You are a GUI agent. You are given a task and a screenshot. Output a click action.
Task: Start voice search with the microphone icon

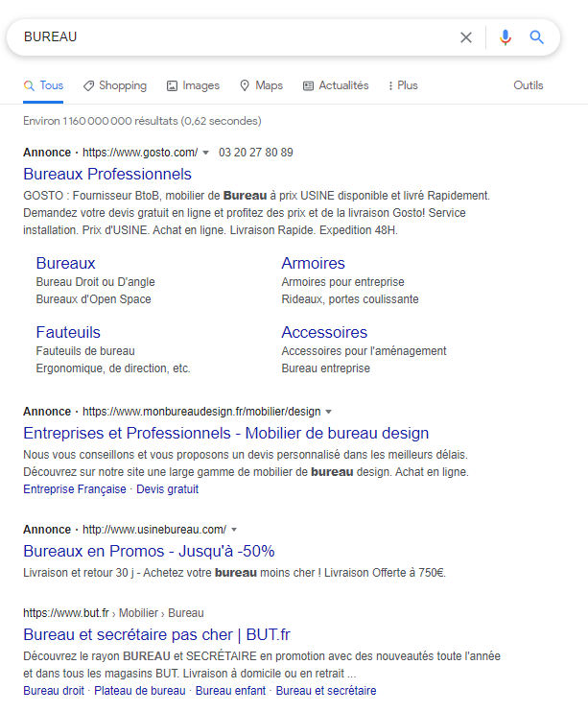point(506,37)
